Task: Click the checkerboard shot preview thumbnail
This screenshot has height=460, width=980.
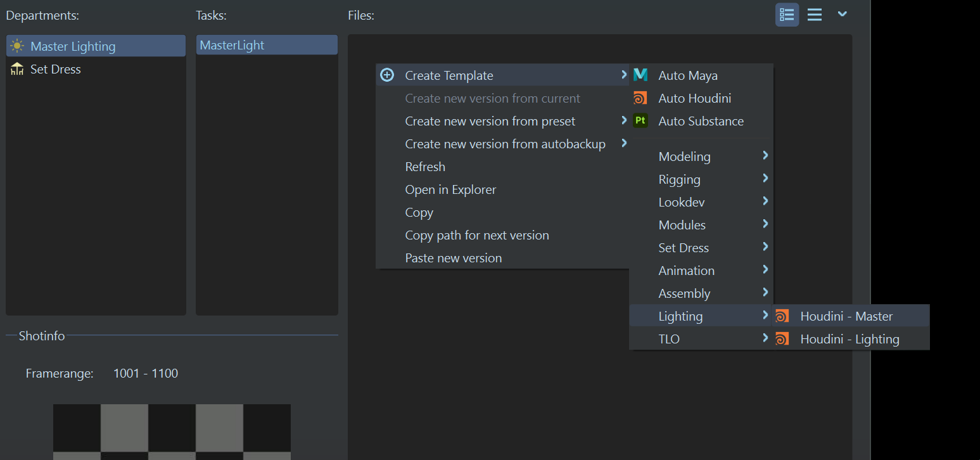Action: point(172,431)
